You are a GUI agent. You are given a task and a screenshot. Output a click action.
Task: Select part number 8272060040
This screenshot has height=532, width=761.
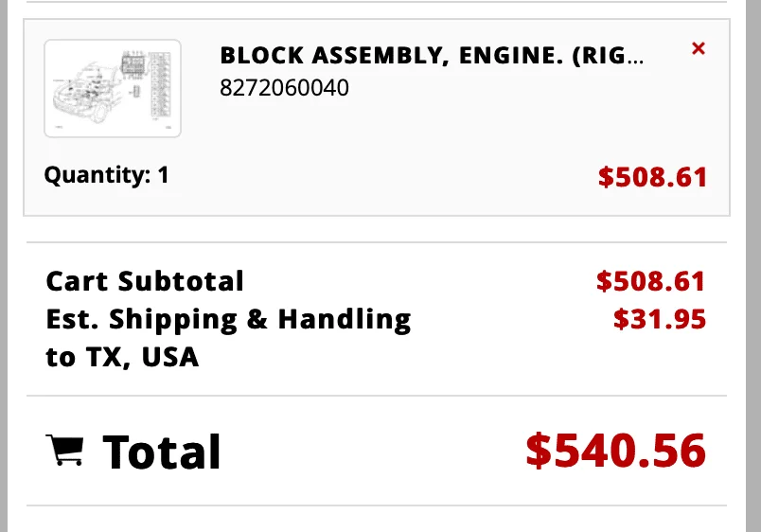pos(284,88)
